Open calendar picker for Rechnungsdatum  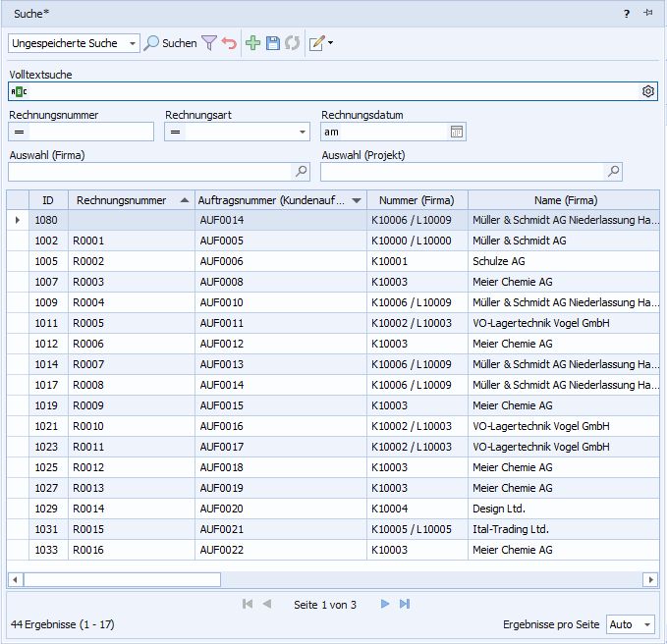click(457, 132)
